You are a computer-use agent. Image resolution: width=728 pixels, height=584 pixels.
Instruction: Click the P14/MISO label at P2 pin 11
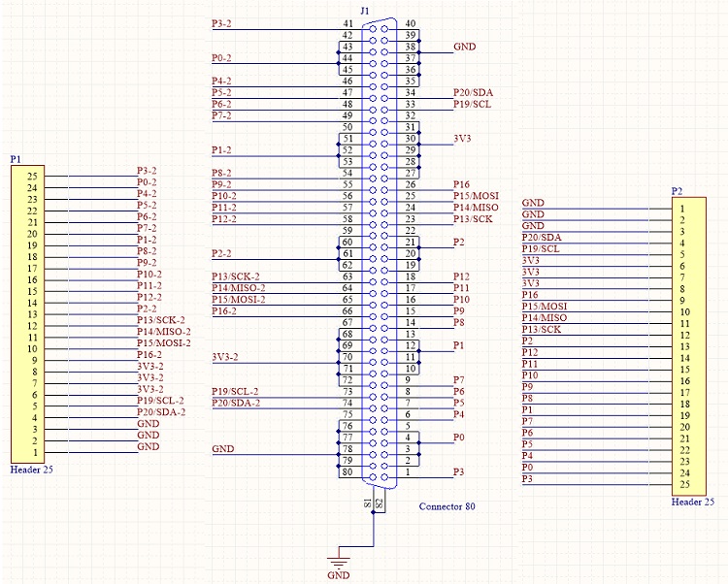click(545, 318)
